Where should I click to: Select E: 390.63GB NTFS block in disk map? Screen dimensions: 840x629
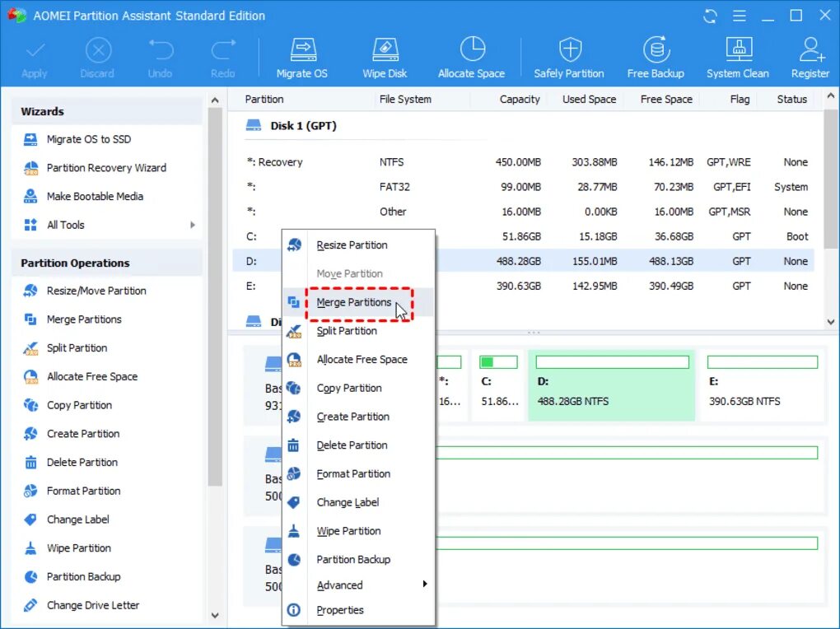click(763, 385)
